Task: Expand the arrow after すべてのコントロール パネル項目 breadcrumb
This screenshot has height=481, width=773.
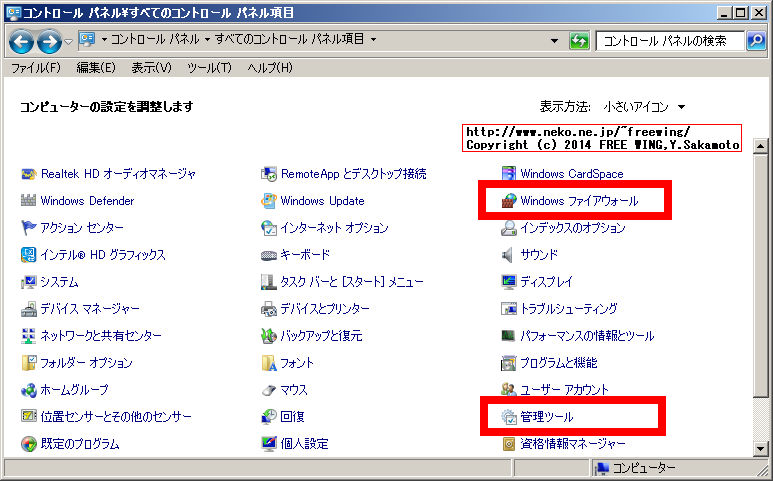Action: point(373,39)
